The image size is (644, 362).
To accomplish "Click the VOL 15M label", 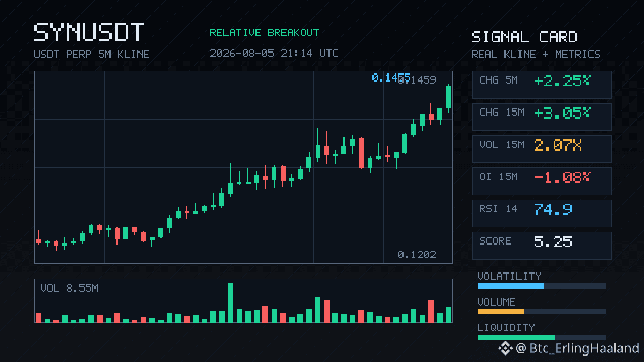I will [502, 145].
